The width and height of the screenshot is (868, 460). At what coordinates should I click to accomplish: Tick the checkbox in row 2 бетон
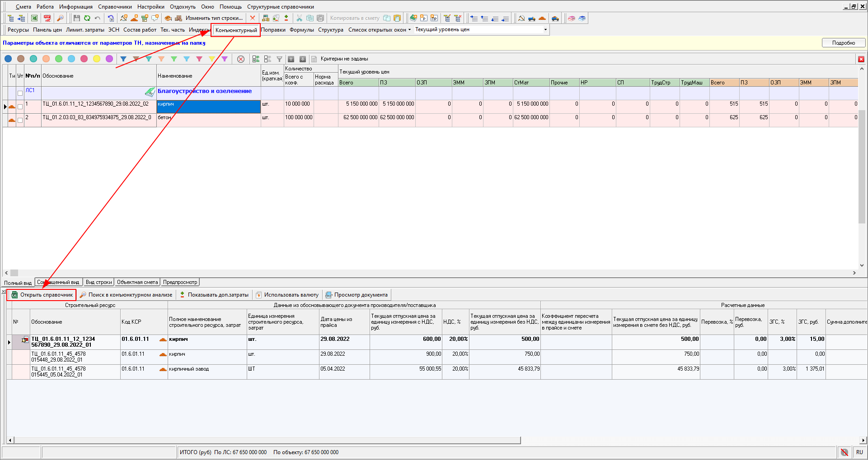(x=20, y=120)
